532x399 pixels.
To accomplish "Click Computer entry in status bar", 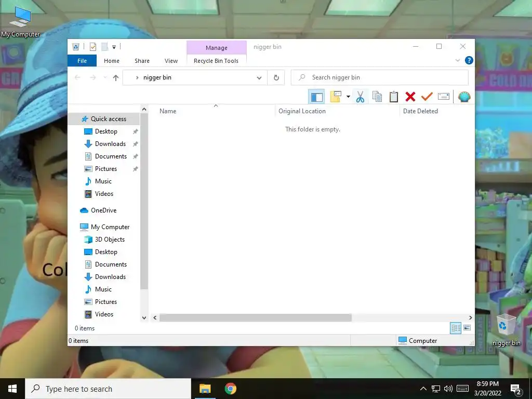I will pos(418,341).
